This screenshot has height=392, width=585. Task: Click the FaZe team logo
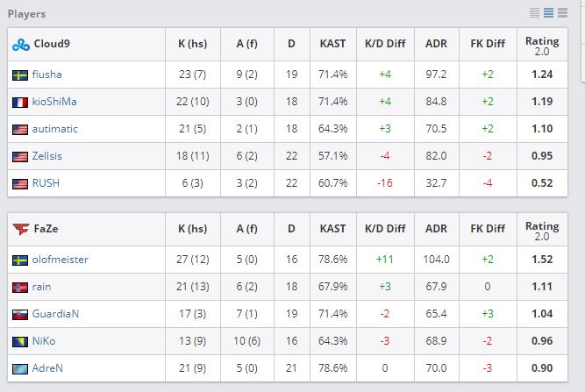point(21,229)
